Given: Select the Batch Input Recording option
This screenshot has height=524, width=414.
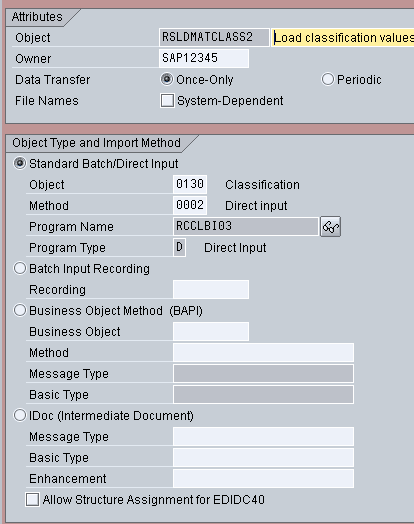Looking at the screenshot, I should pos(20,268).
